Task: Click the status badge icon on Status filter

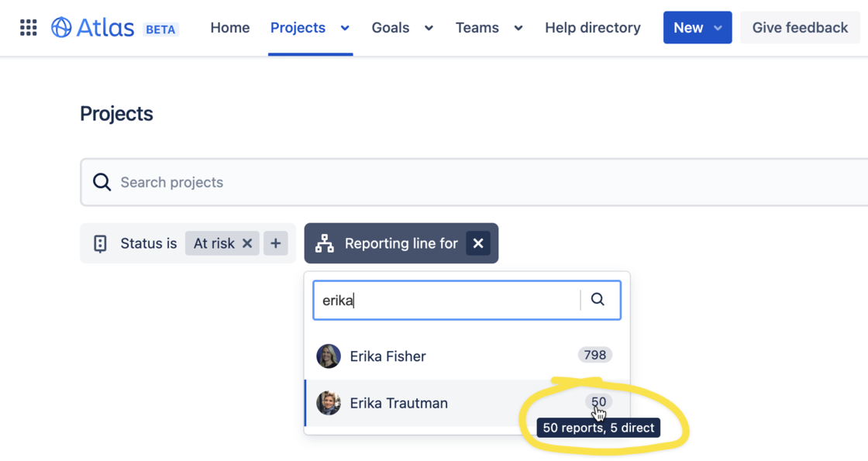Action: (x=101, y=243)
